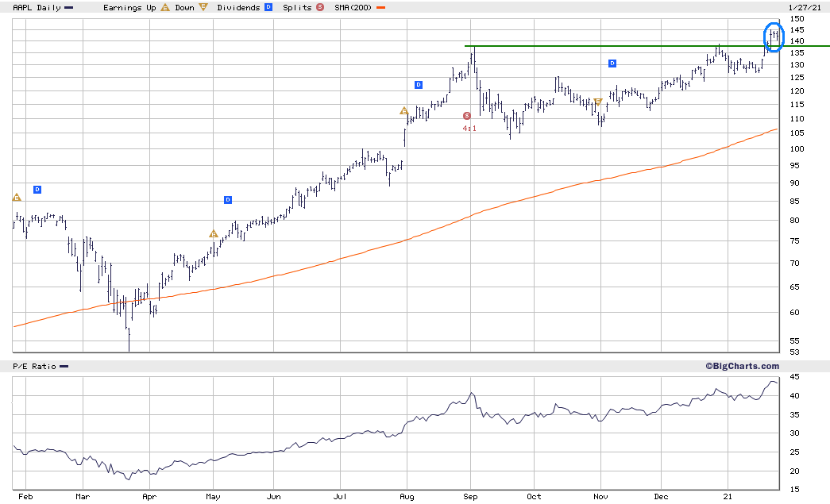Click the 135 price axis label
Screen dimensions: 830x504
click(x=797, y=53)
